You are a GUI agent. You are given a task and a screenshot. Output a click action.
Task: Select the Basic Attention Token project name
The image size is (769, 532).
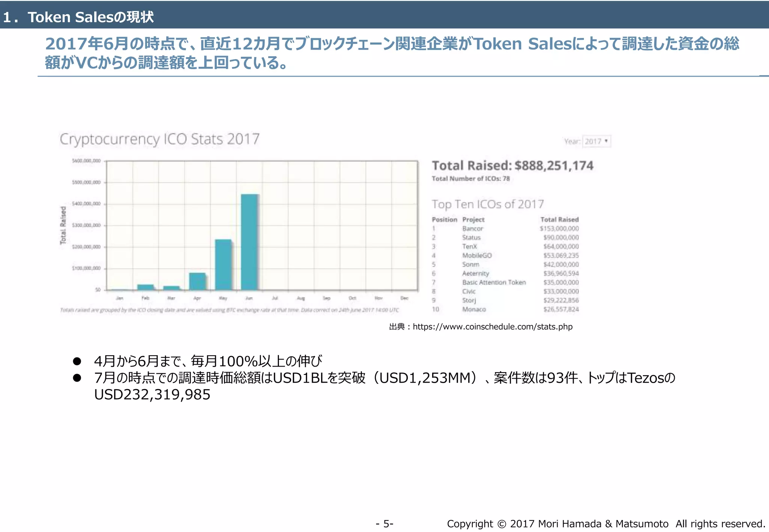(x=494, y=283)
